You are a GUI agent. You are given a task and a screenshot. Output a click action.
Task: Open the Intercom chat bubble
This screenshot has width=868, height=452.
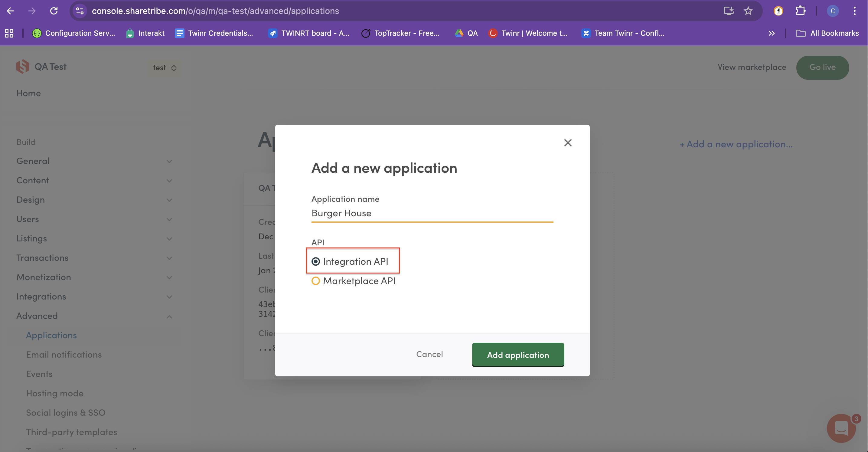(841, 428)
